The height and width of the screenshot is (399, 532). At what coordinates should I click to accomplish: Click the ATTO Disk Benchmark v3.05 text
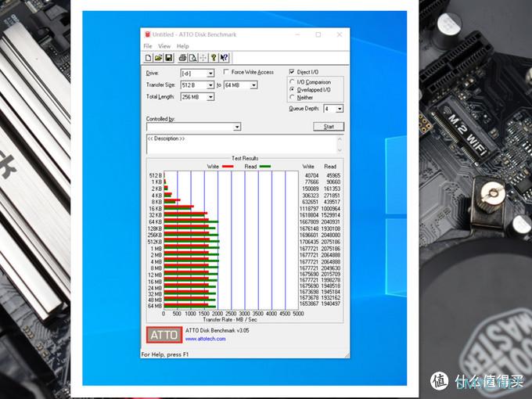(x=217, y=330)
